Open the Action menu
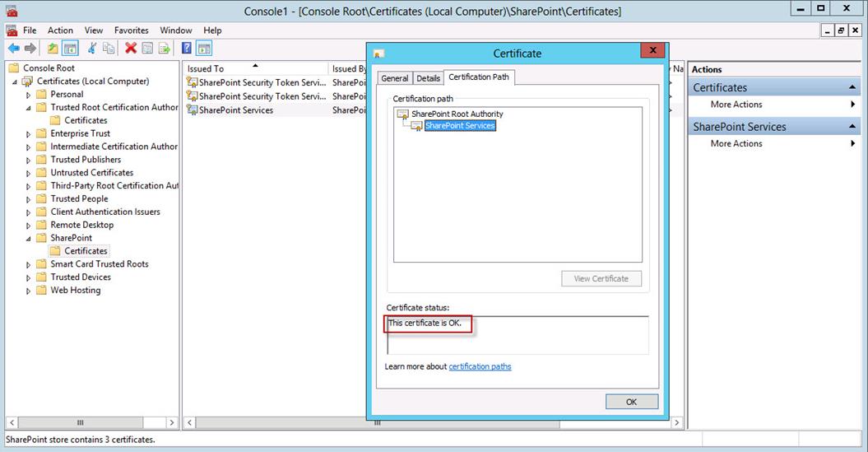Screen dimensions: 868x452 coord(60,30)
